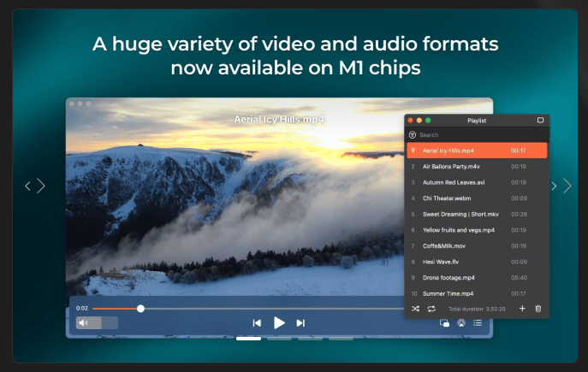This screenshot has width=588, height=372.
Task: Click the 0:02 elapsed time label
Action: [x=82, y=309]
